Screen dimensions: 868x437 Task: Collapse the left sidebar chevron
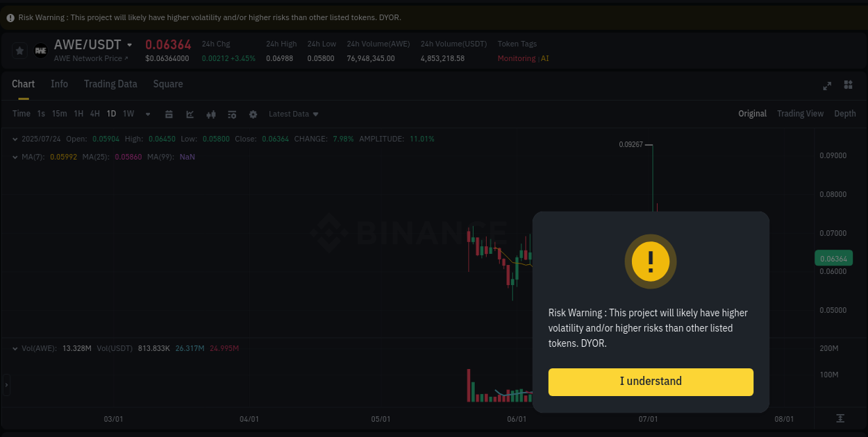(x=6, y=385)
